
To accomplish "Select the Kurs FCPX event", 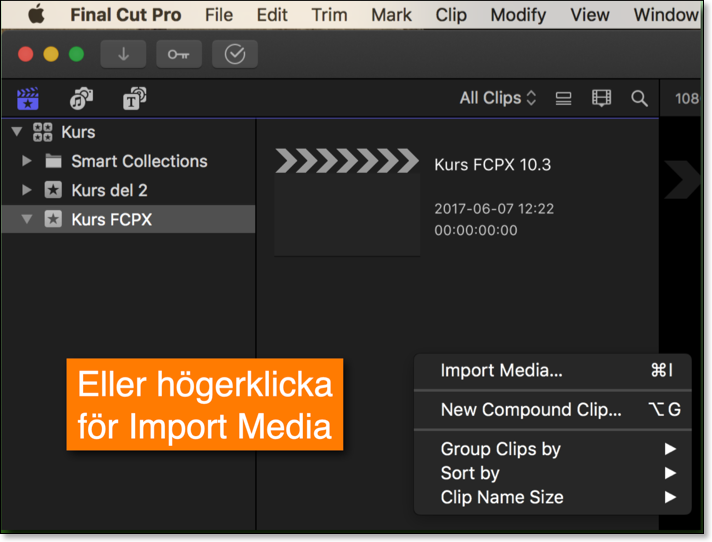I will tap(129, 219).
